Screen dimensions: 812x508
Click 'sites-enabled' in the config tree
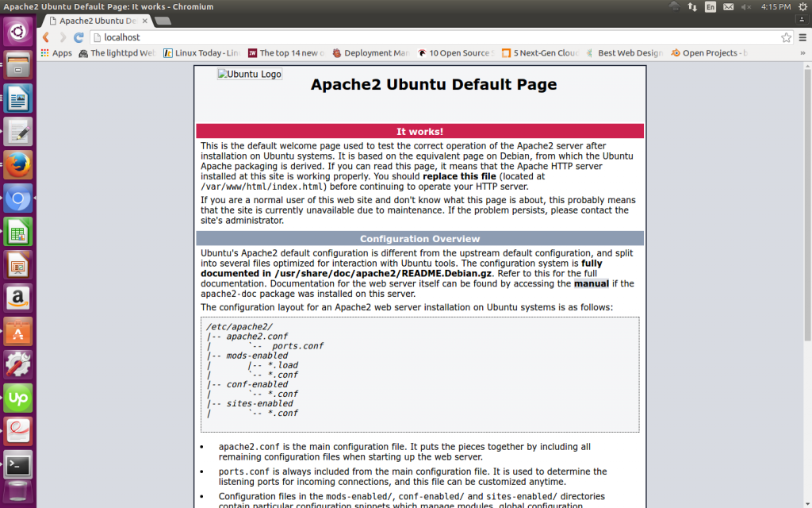point(259,403)
